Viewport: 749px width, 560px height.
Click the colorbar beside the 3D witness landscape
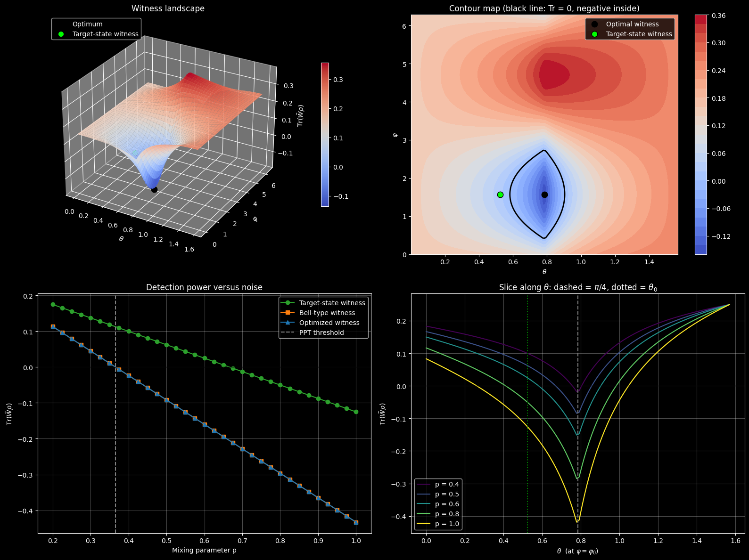325,134
